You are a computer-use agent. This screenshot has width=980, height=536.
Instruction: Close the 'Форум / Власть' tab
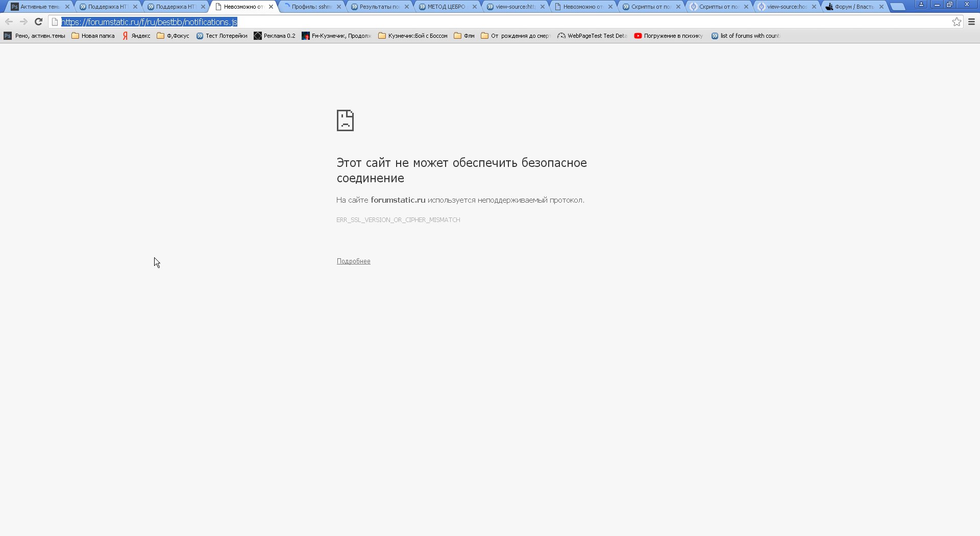tap(881, 7)
